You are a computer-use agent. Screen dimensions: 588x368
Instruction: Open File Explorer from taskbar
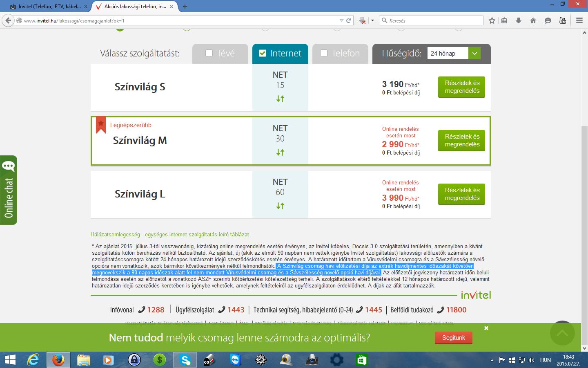click(x=83, y=360)
